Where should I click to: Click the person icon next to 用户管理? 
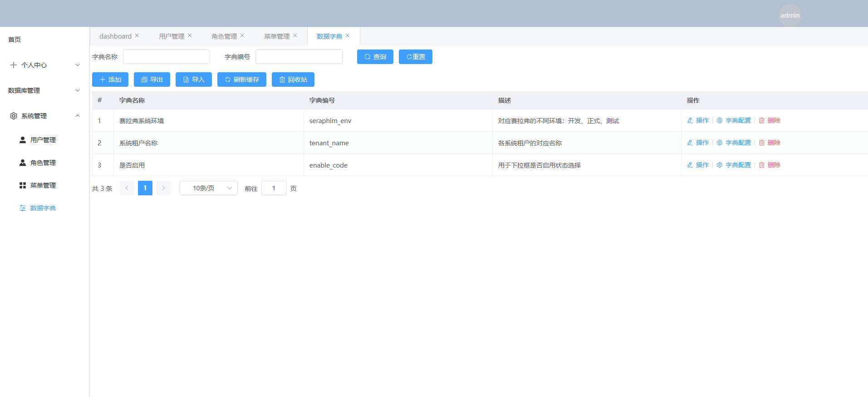[23, 140]
